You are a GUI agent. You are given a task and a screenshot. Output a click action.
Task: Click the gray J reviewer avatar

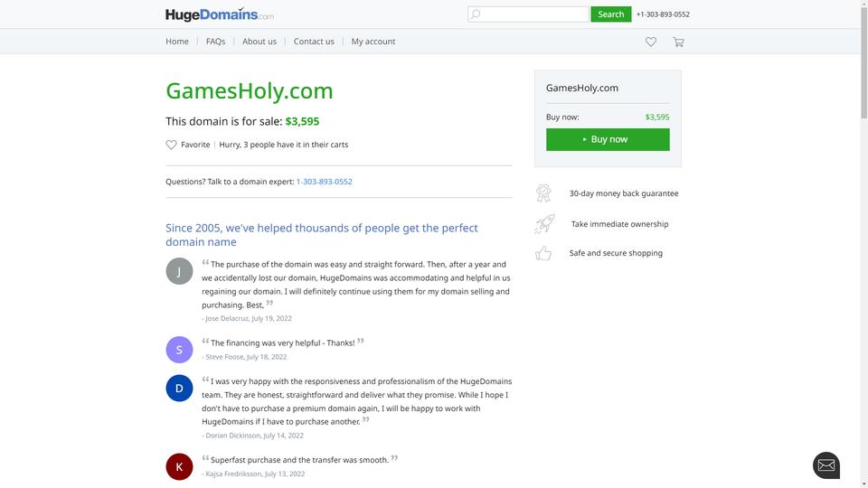(179, 271)
